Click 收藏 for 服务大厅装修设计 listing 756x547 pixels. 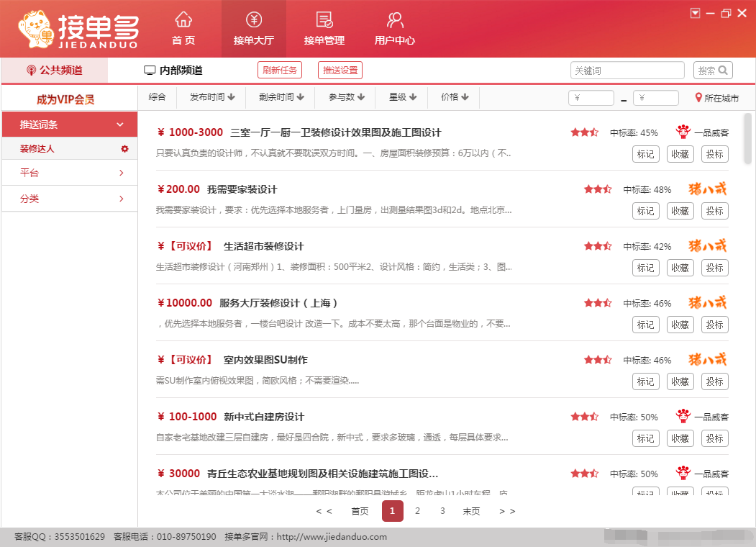point(680,325)
